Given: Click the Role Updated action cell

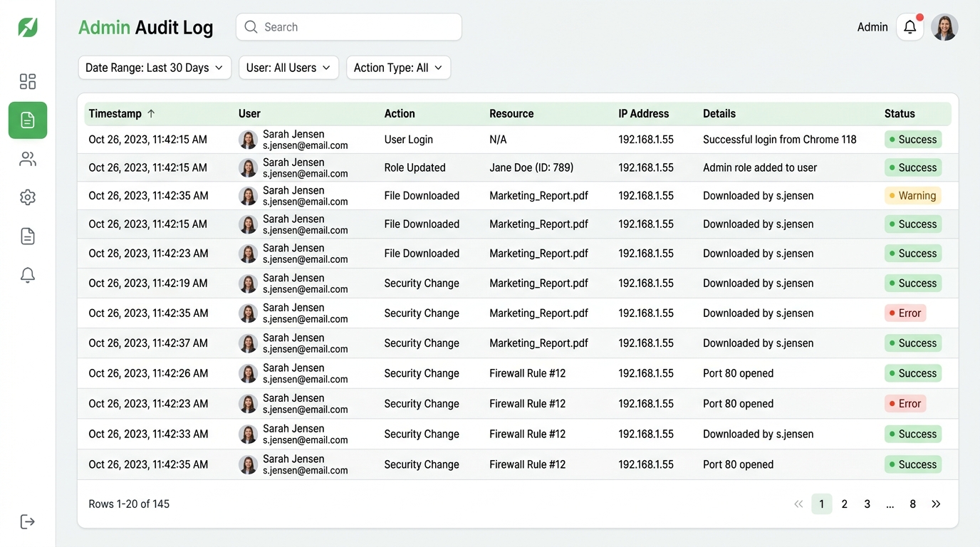Looking at the screenshot, I should click(415, 168).
